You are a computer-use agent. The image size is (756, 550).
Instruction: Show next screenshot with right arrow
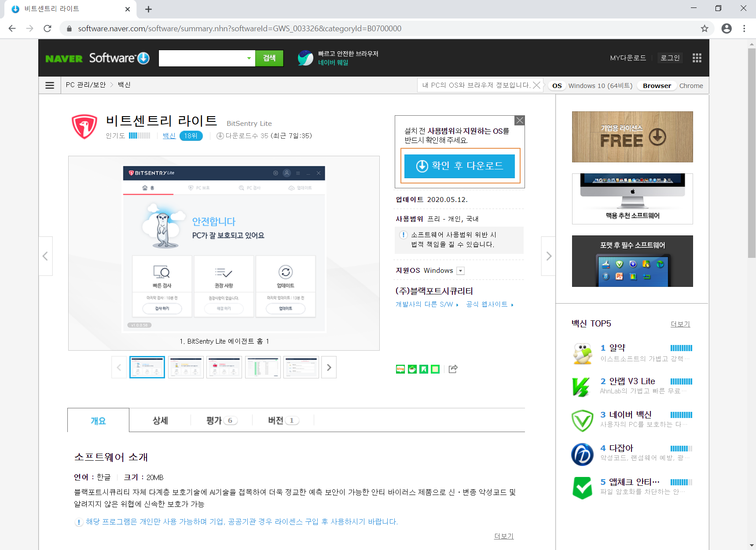click(548, 256)
